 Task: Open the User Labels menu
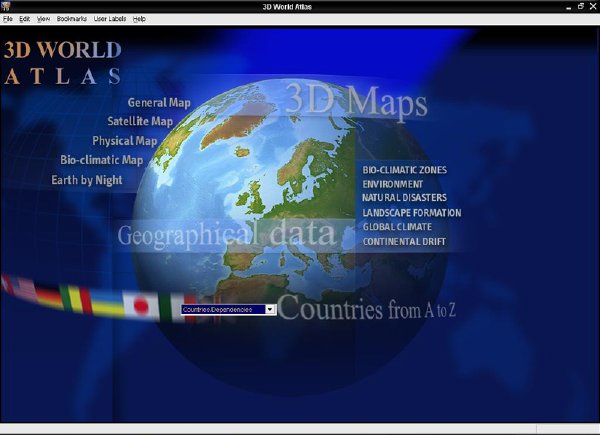[110, 19]
